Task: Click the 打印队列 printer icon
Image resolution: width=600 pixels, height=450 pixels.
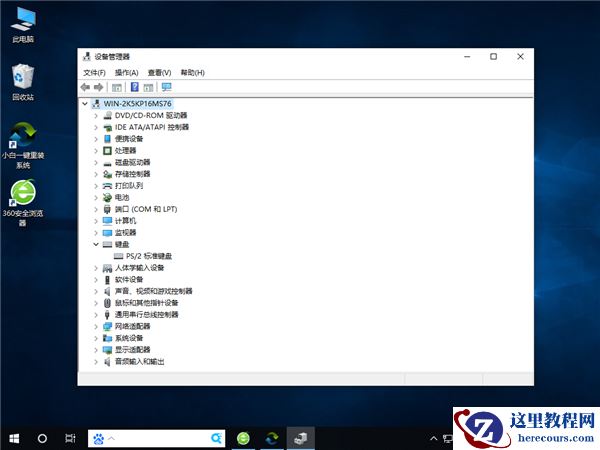Action: [108, 186]
